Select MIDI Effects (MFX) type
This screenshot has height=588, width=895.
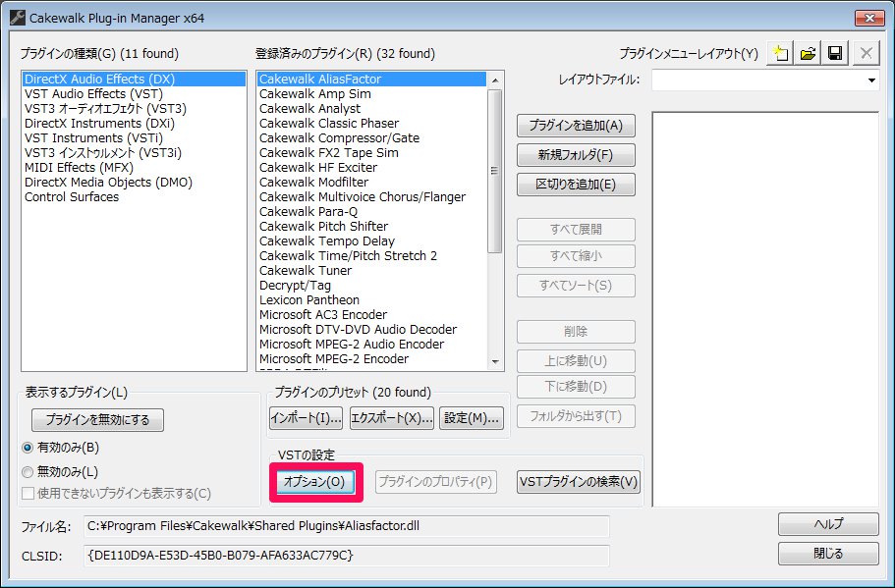[134, 168]
